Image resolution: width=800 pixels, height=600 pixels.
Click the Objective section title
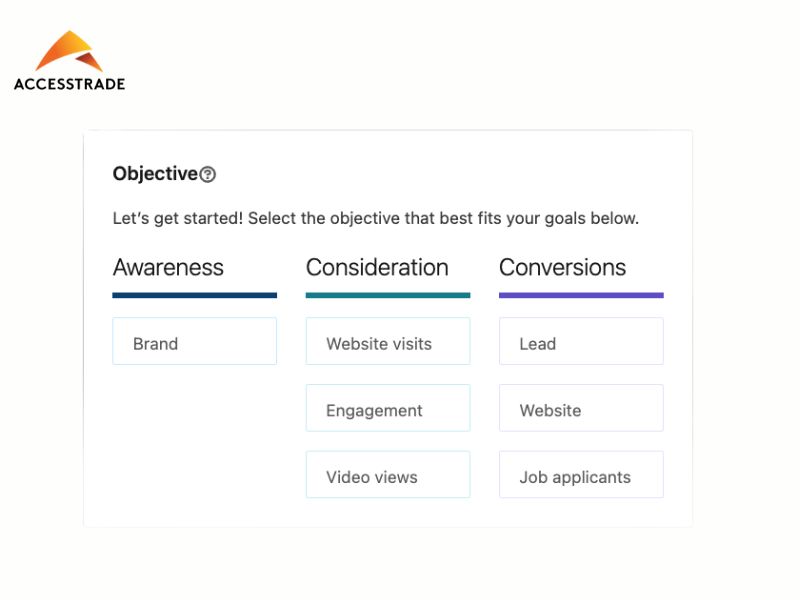pos(155,174)
